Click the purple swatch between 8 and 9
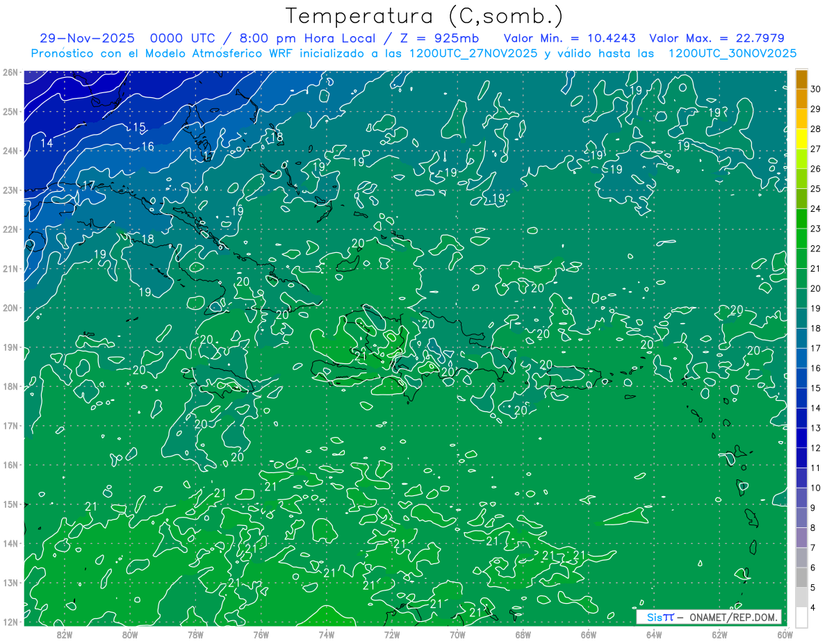The height and width of the screenshot is (644, 834). tap(801, 518)
